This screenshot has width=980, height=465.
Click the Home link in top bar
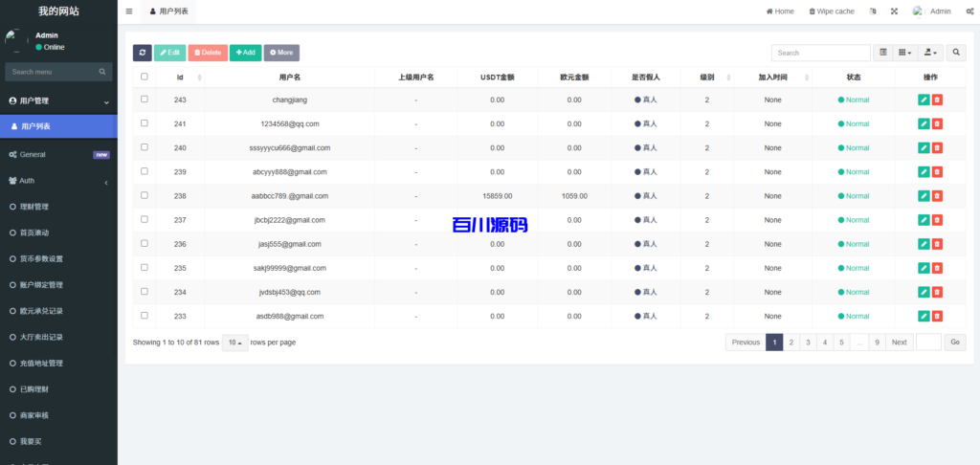pyautogui.click(x=780, y=11)
